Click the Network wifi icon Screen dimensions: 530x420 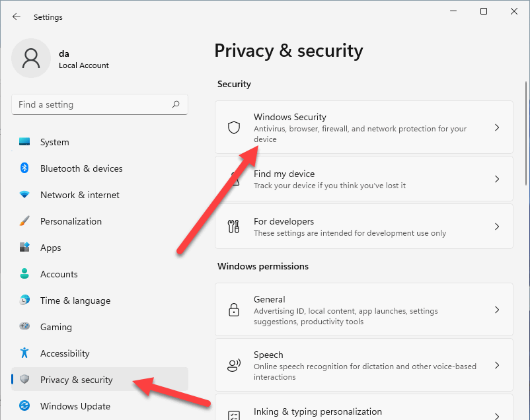tap(24, 195)
